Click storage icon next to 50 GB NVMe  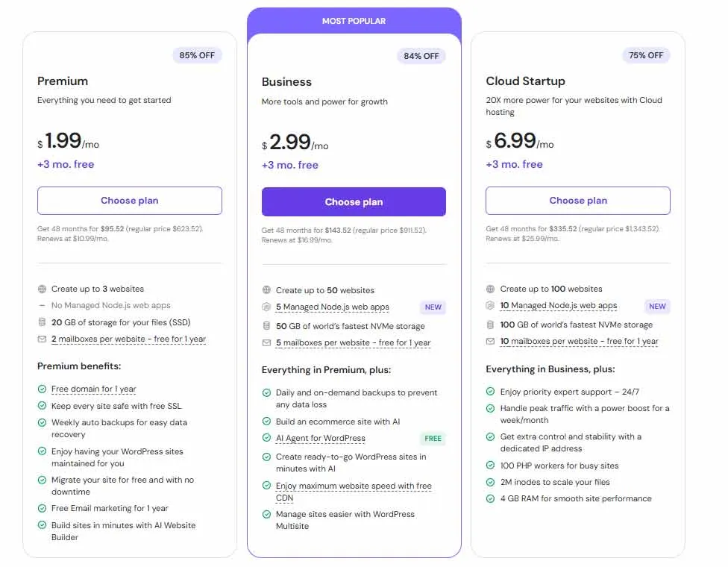coord(266,326)
